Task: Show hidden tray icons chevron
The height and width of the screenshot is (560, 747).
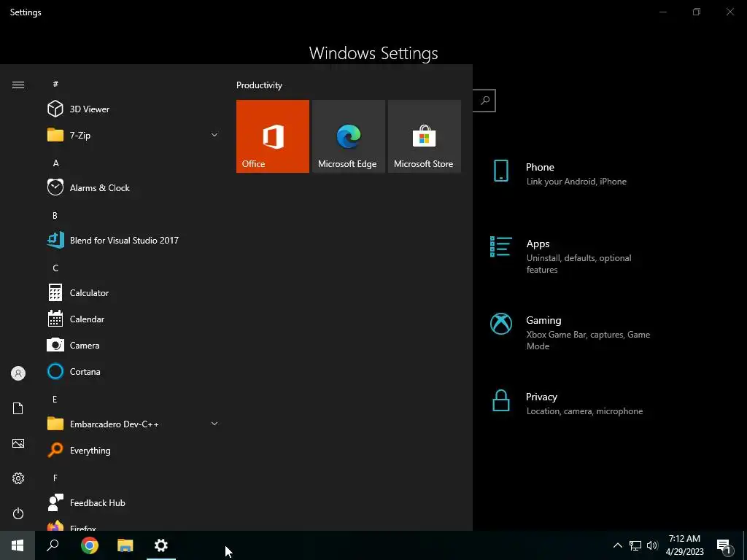Action: point(617,545)
